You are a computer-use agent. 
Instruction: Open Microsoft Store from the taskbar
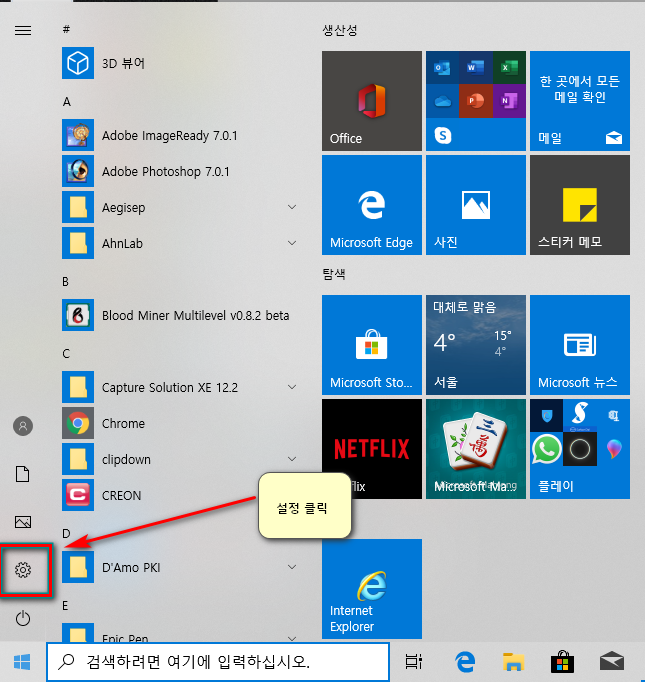click(562, 662)
